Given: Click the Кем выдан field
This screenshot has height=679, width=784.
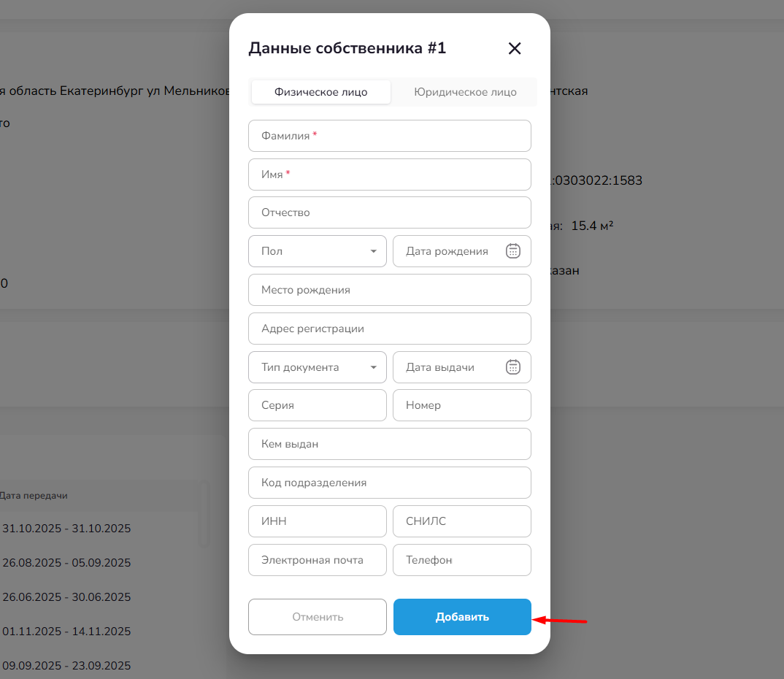Looking at the screenshot, I should 390,444.
